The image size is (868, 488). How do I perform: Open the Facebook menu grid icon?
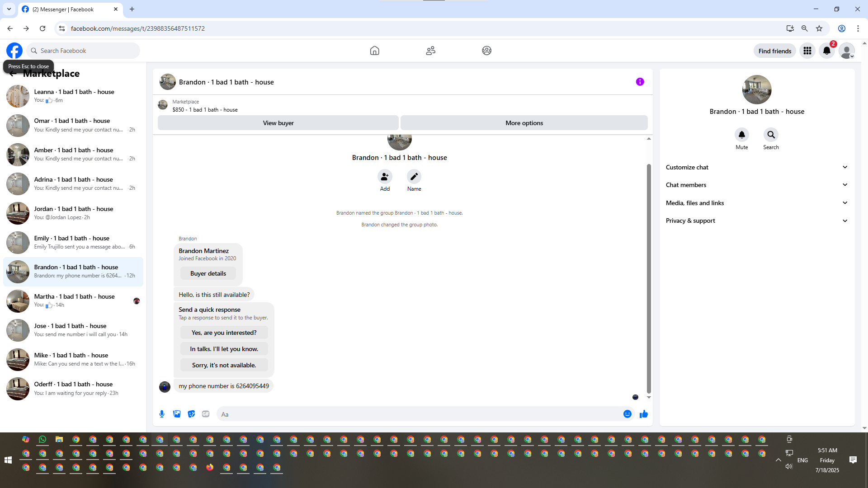point(807,51)
